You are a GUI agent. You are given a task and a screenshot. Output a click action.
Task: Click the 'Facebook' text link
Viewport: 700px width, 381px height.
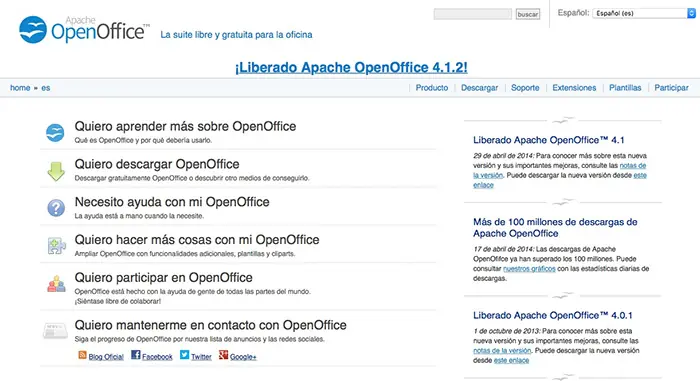tap(157, 357)
